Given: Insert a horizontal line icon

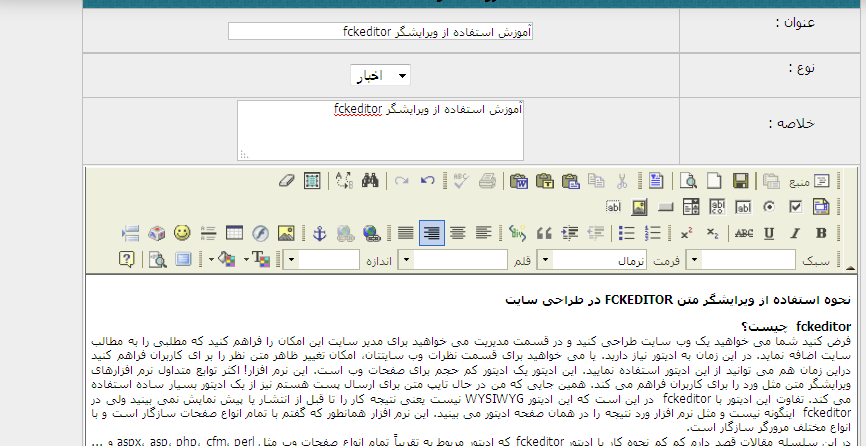Looking at the screenshot, I should [208, 233].
